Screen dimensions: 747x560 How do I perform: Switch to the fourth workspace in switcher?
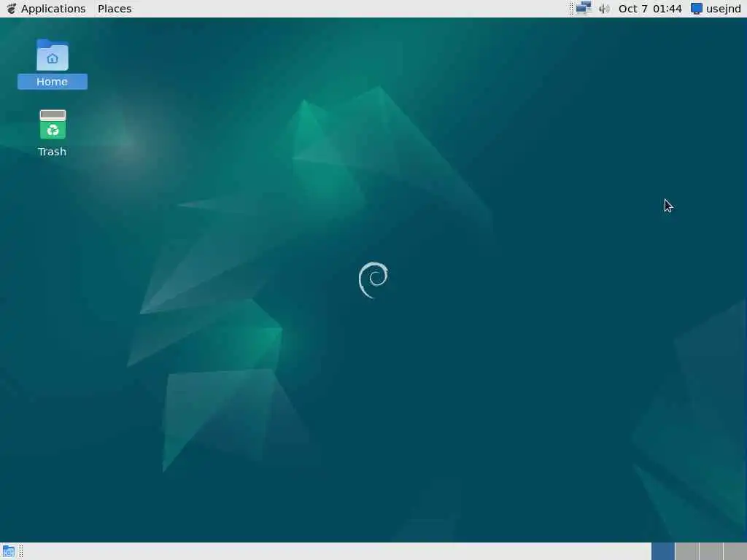(x=735, y=551)
